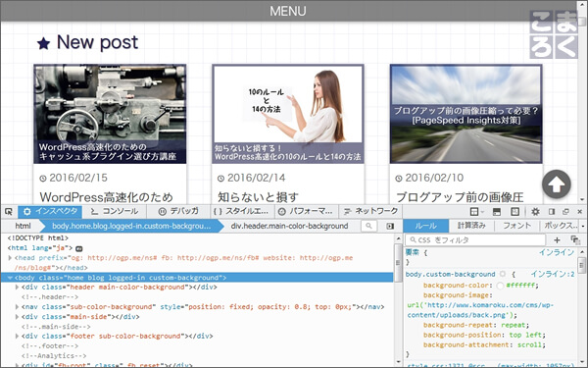
Task: Open the sidebar tabs overflow dropdown arrow
Action: click(583, 226)
